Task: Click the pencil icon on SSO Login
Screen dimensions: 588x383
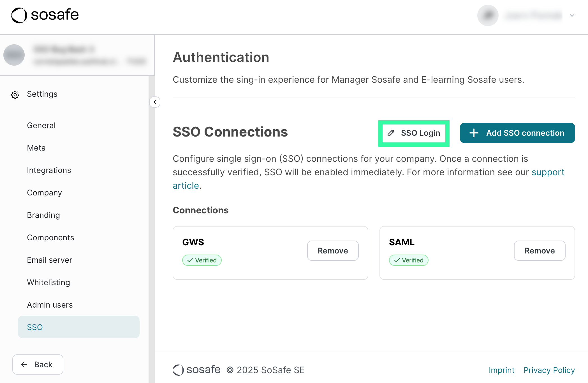Action: click(x=391, y=133)
